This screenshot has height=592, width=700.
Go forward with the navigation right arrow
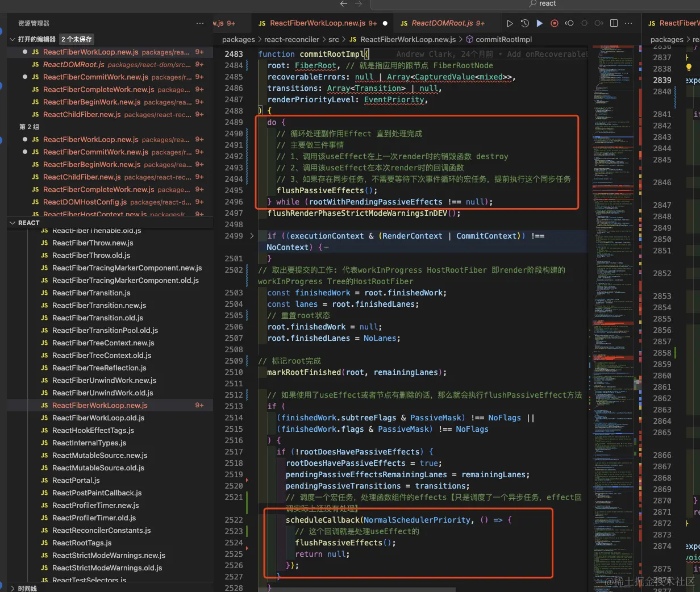click(359, 3)
